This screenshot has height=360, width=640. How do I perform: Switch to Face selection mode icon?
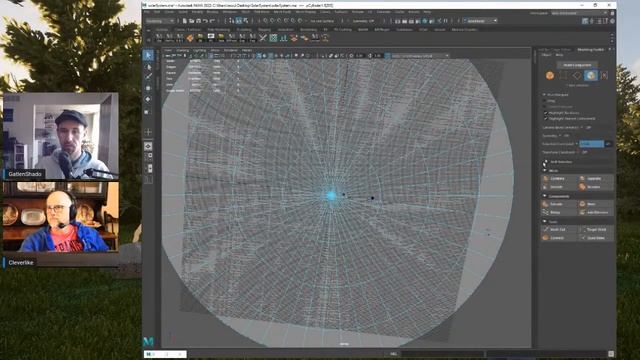point(591,76)
